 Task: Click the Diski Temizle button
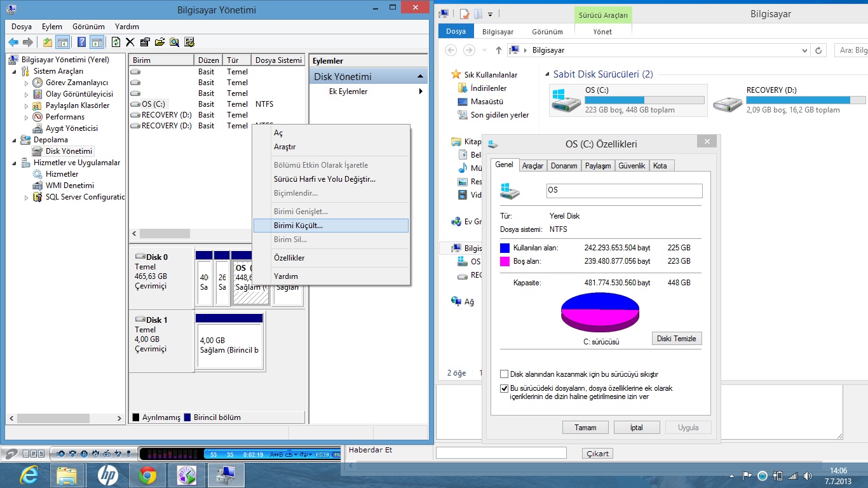pos(677,339)
